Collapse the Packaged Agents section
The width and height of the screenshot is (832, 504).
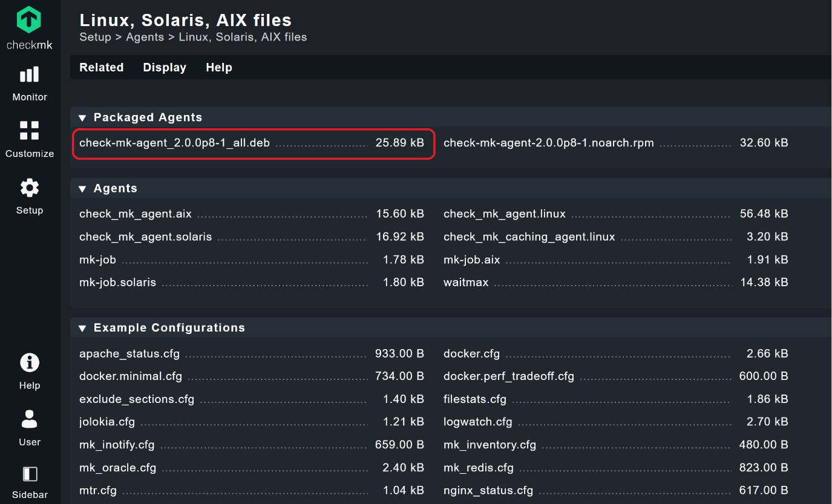click(83, 118)
